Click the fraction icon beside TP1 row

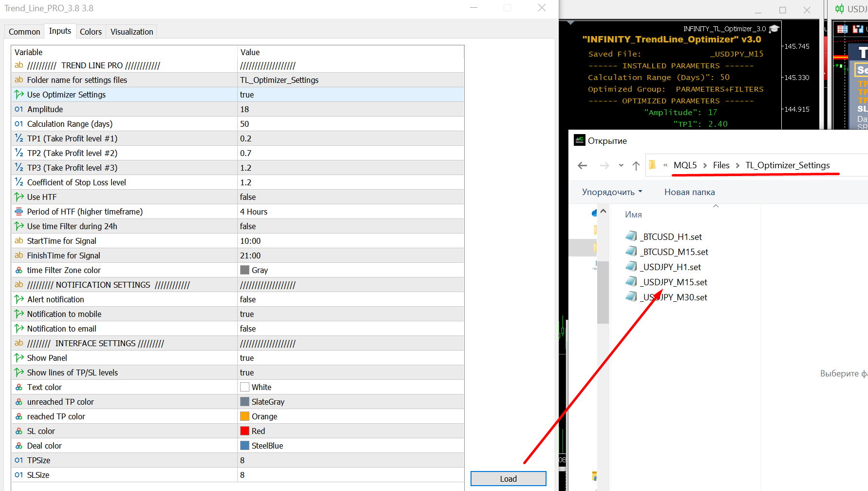point(19,138)
